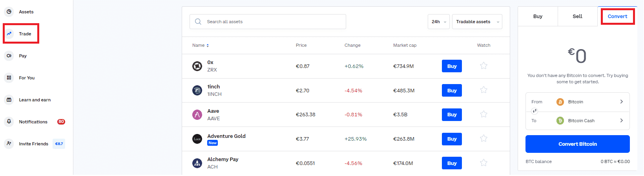Switch to the Sell tab
The width and height of the screenshot is (644, 176).
(x=577, y=16)
